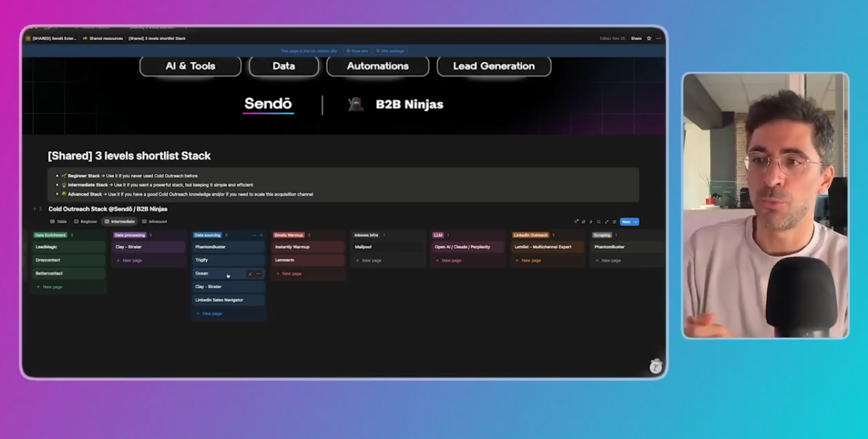This screenshot has height=439, width=868.
Task: Click the Data Enrichment group label
Action: (50, 235)
